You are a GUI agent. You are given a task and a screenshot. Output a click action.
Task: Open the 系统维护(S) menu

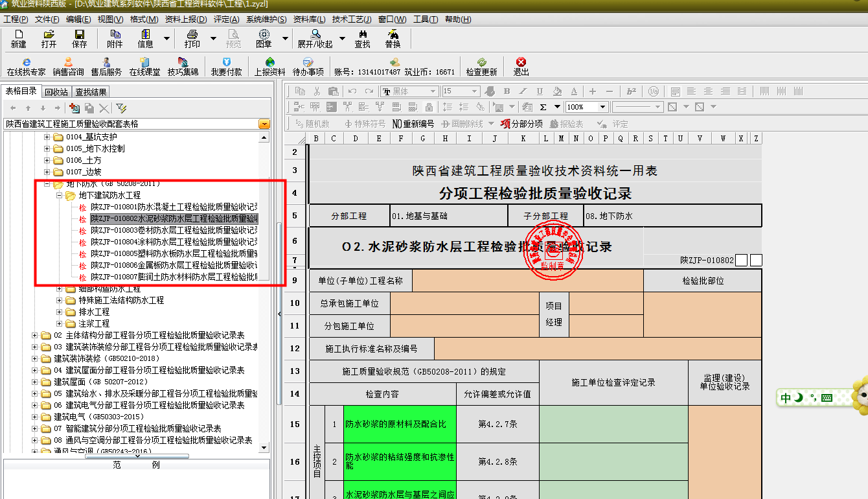[266, 19]
